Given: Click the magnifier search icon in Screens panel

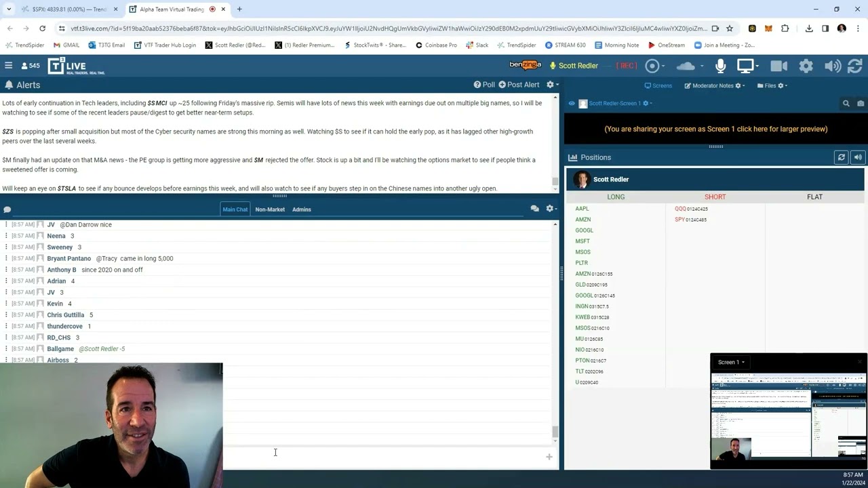Looking at the screenshot, I should point(846,104).
